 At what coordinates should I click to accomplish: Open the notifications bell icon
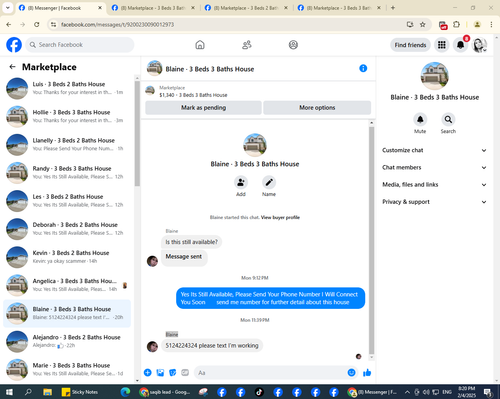click(x=460, y=45)
